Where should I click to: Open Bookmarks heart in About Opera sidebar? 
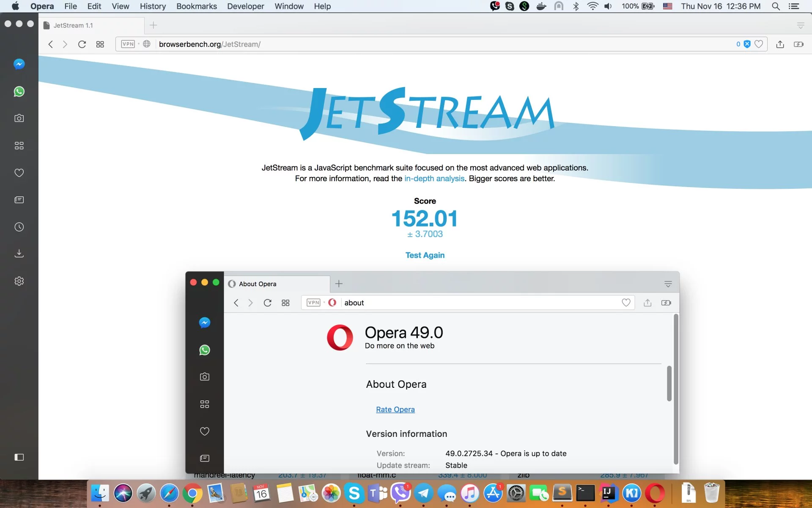(x=205, y=431)
